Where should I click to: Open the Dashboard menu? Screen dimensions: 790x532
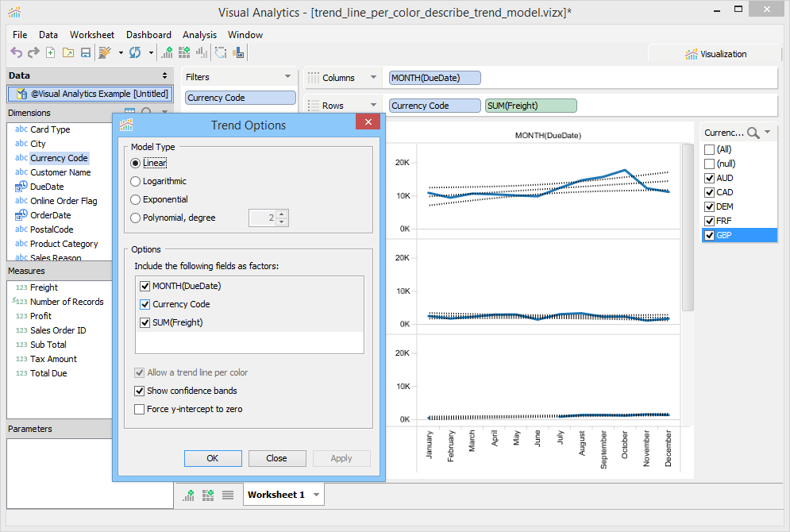(148, 35)
